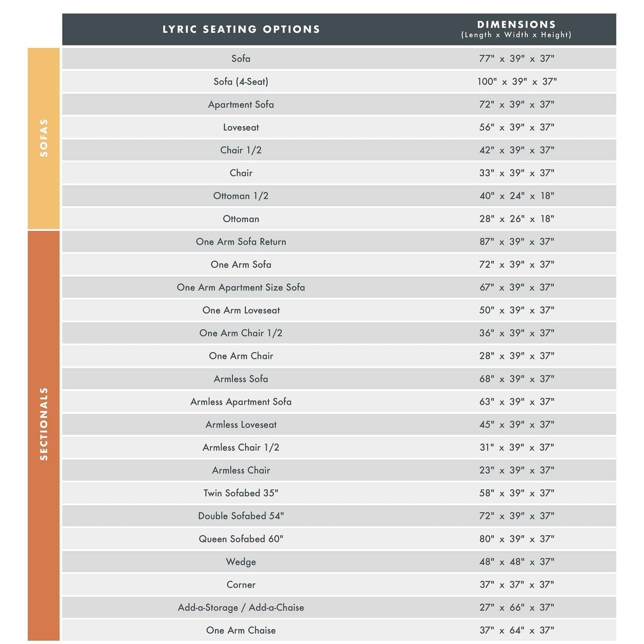
Task: Click the Dimensions column header
Action: (516, 29)
